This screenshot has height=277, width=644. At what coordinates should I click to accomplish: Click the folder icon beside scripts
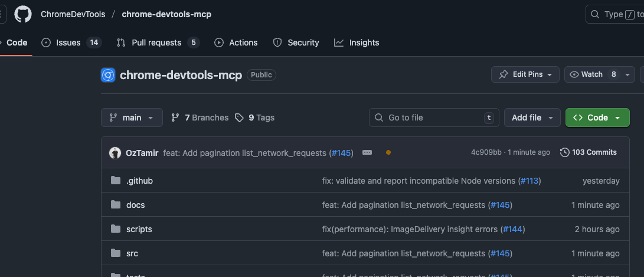[116, 229]
